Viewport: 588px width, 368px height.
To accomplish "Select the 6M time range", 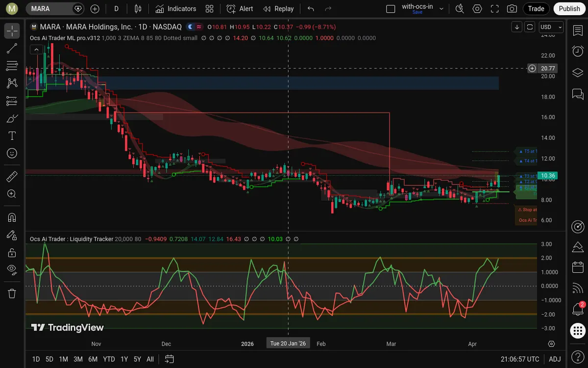I will pos(93,359).
